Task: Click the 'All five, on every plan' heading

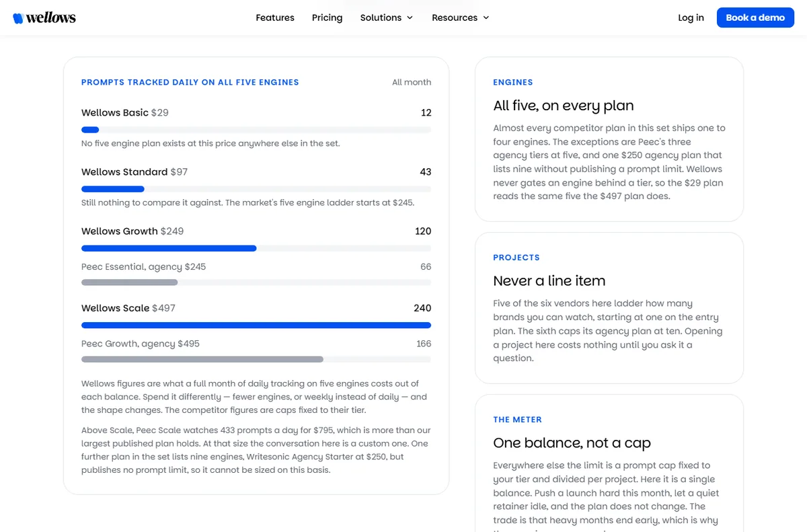Action: [x=564, y=106]
